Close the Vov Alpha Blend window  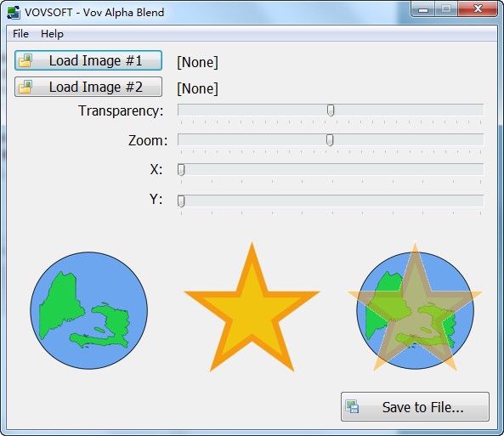tap(478, 9)
